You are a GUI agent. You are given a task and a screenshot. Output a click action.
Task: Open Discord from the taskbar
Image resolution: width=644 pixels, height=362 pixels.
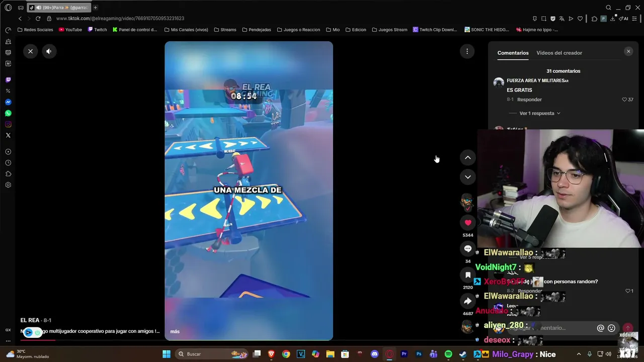(x=374, y=354)
